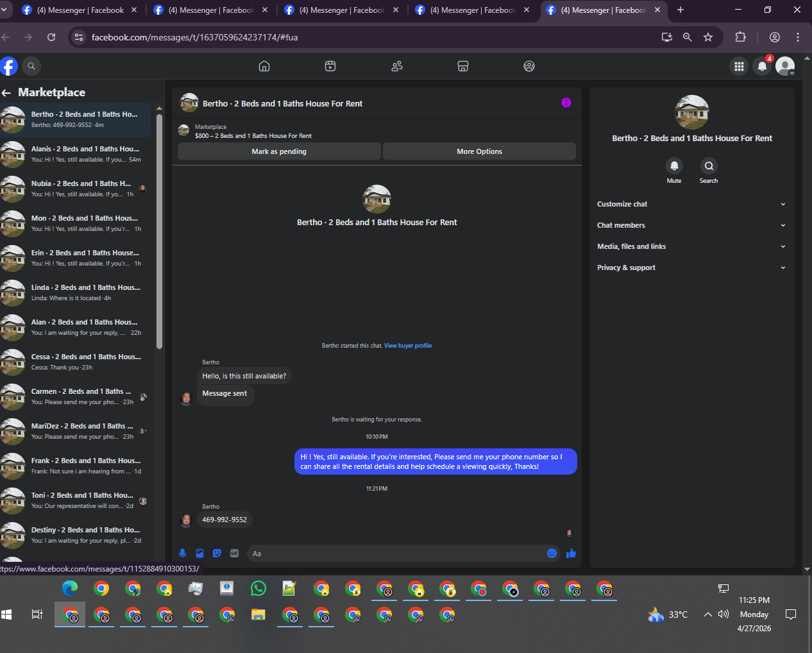Mute the Bertho conversation
The height and width of the screenshot is (653, 812).
[x=674, y=166]
